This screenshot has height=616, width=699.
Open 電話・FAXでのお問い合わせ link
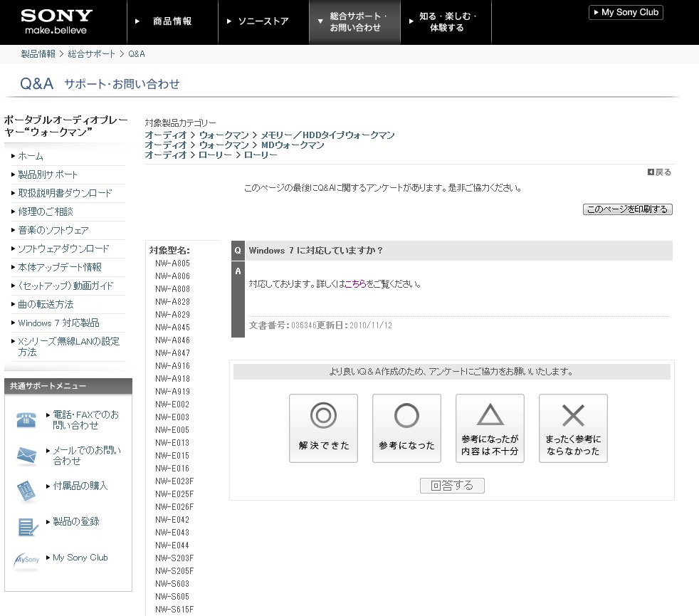coord(86,419)
